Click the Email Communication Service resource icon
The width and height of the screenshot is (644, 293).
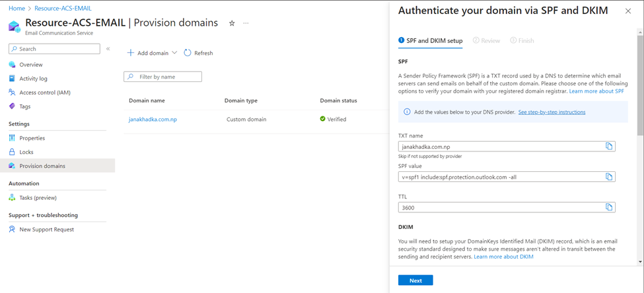pyautogui.click(x=15, y=26)
